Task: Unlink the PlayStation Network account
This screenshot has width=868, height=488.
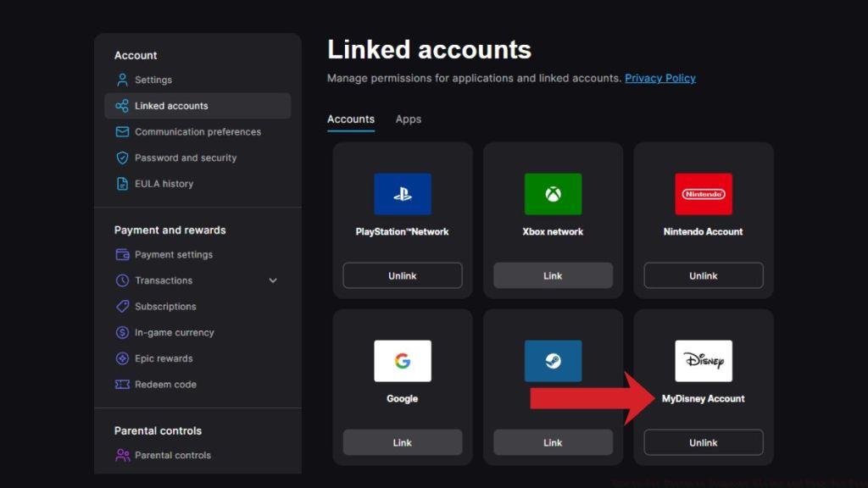Action: point(403,275)
